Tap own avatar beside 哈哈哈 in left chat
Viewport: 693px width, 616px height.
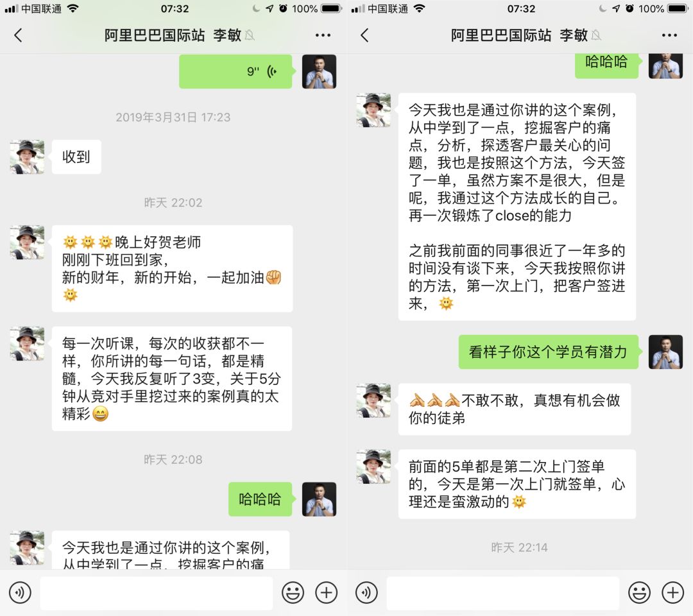coord(319,499)
